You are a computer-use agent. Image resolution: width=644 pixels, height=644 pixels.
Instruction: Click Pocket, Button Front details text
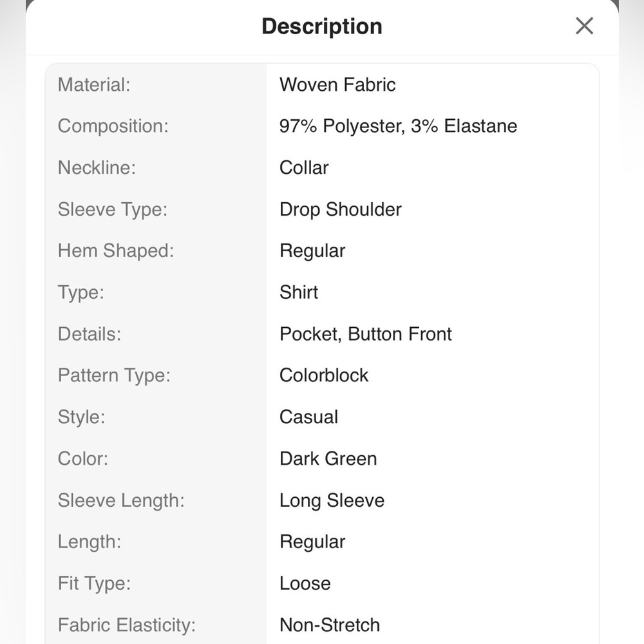[366, 334]
